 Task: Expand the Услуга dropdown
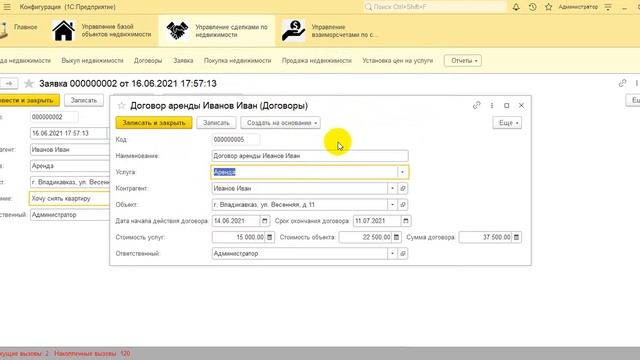[x=402, y=172]
